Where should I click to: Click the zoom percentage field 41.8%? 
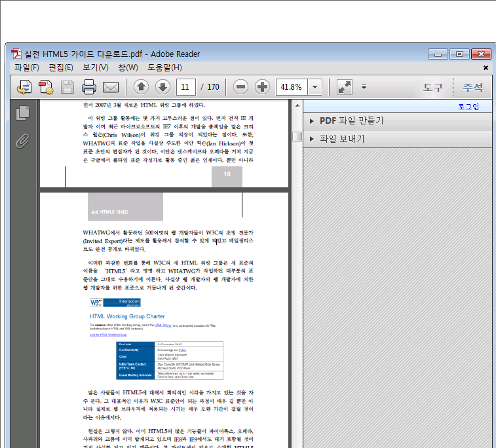[x=292, y=87]
